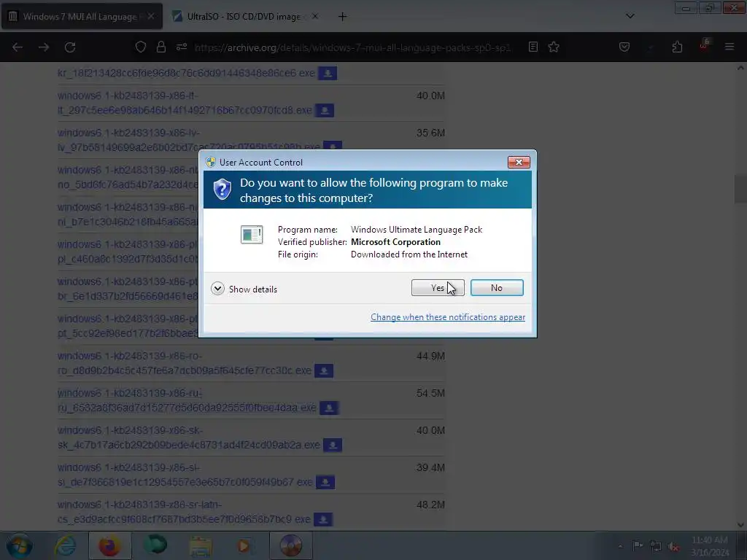Open the windows6.1-kb2483139-x86-ro file link
Viewport: 747px width, 560px height.
pyautogui.click(x=185, y=363)
